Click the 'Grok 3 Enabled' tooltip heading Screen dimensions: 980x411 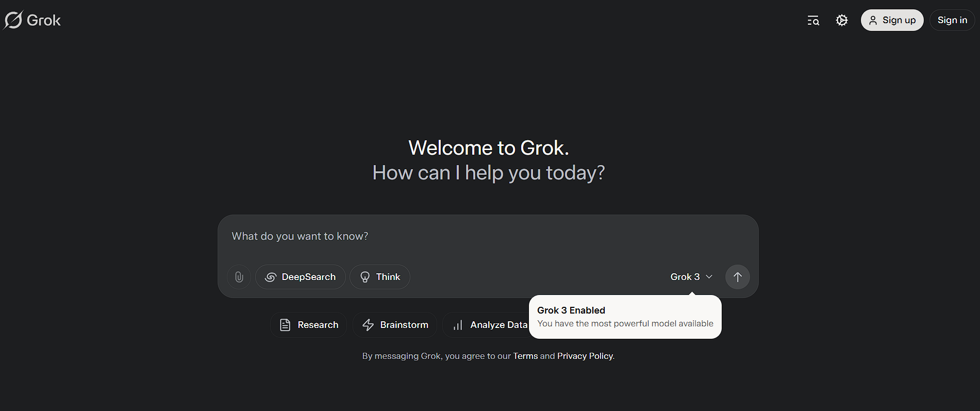571,310
